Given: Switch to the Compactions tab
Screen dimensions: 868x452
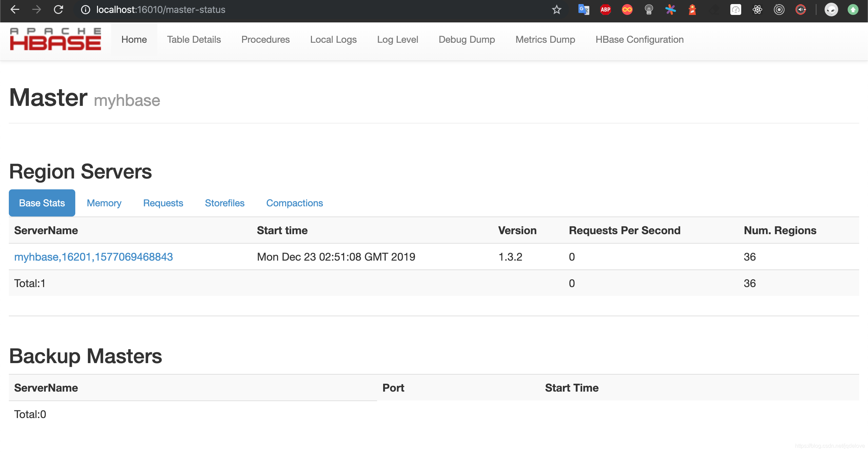Looking at the screenshot, I should (x=295, y=203).
